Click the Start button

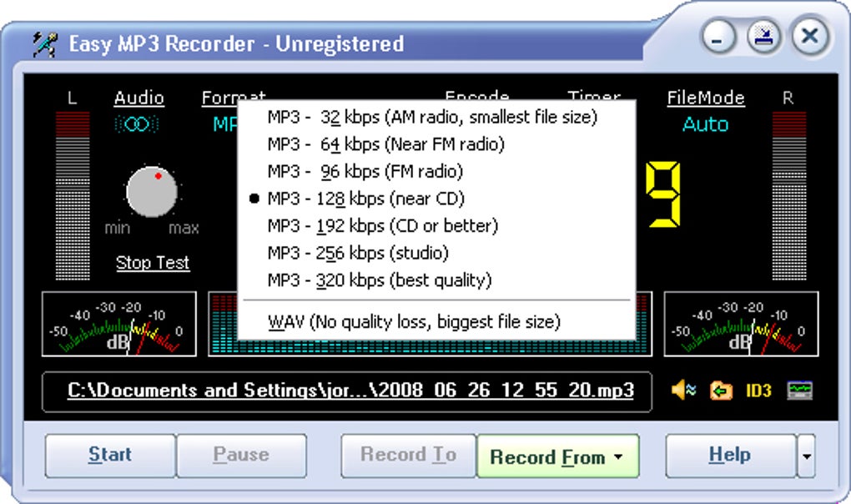pyautogui.click(x=110, y=455)
